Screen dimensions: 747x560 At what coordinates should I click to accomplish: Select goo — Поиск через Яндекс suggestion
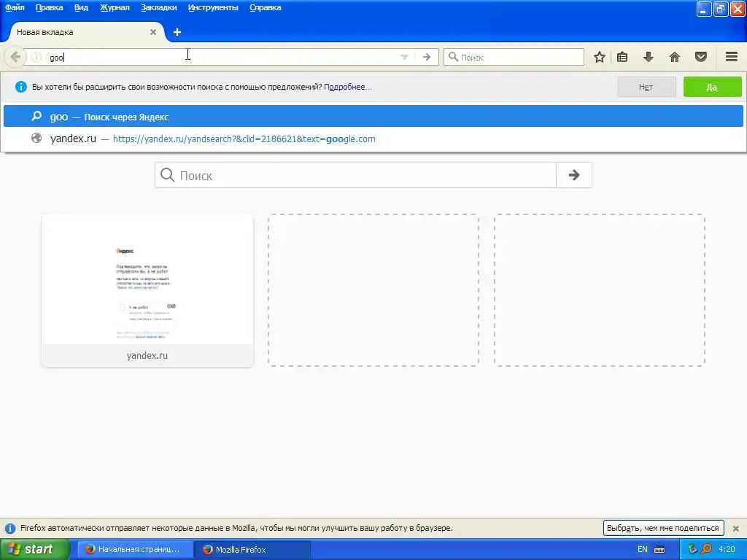coord(373,117)
